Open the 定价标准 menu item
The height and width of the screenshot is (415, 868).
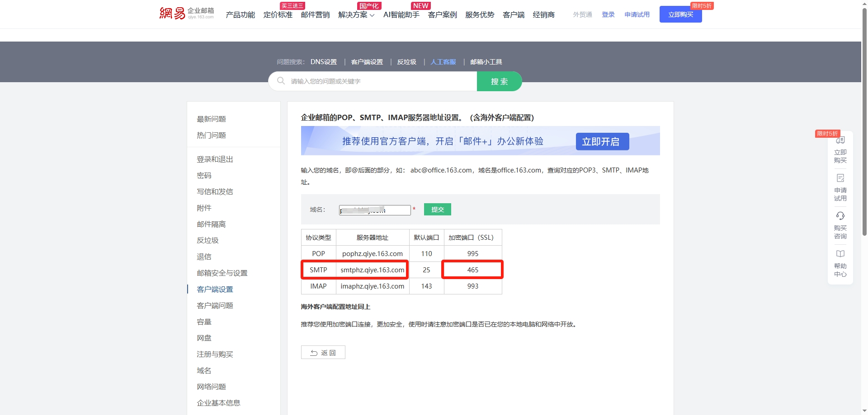coord(278,15)
